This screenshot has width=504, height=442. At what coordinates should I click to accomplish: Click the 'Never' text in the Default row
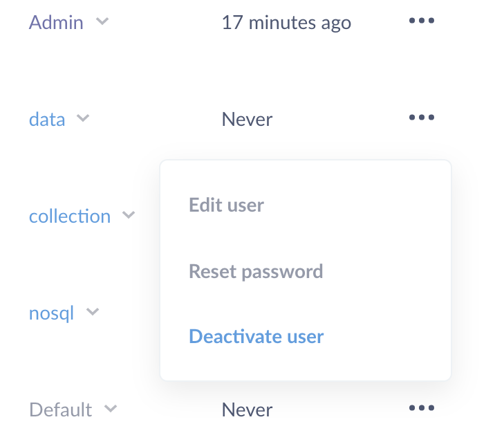pyautogui.click(x=247, y=409)
